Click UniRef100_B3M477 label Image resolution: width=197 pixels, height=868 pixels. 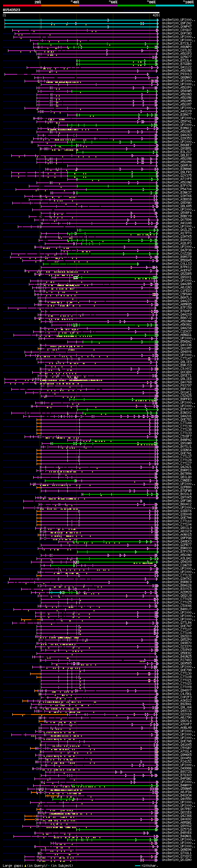tap(177, 115)
